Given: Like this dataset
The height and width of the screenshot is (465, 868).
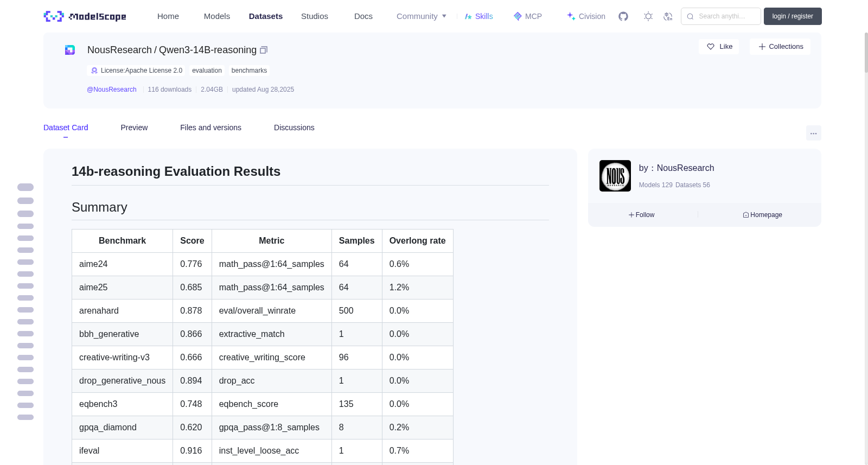Looking at the screenshot, I should (x=719, y=47).
